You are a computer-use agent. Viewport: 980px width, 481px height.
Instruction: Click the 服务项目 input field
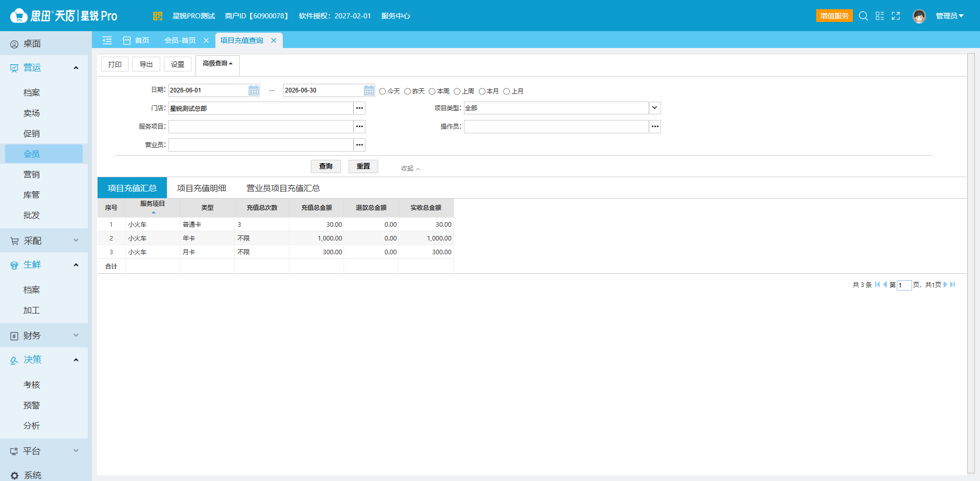pos(261,127)
